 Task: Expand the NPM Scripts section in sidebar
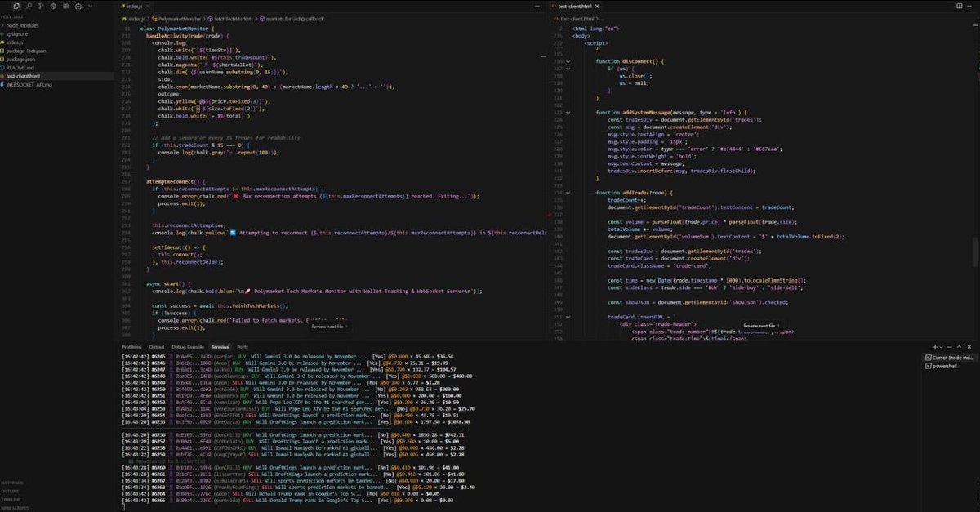[x=16, y=506]
